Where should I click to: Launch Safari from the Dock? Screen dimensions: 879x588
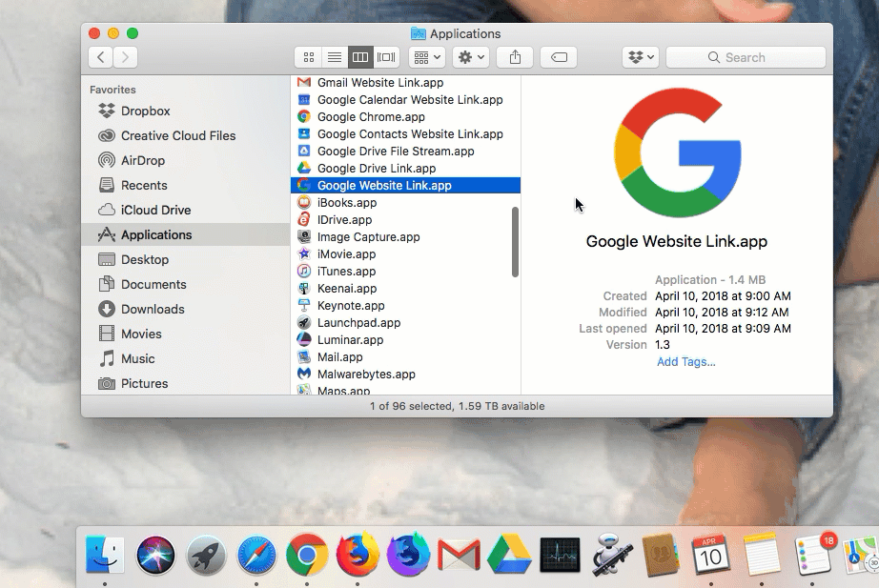(x=256, y=554)
